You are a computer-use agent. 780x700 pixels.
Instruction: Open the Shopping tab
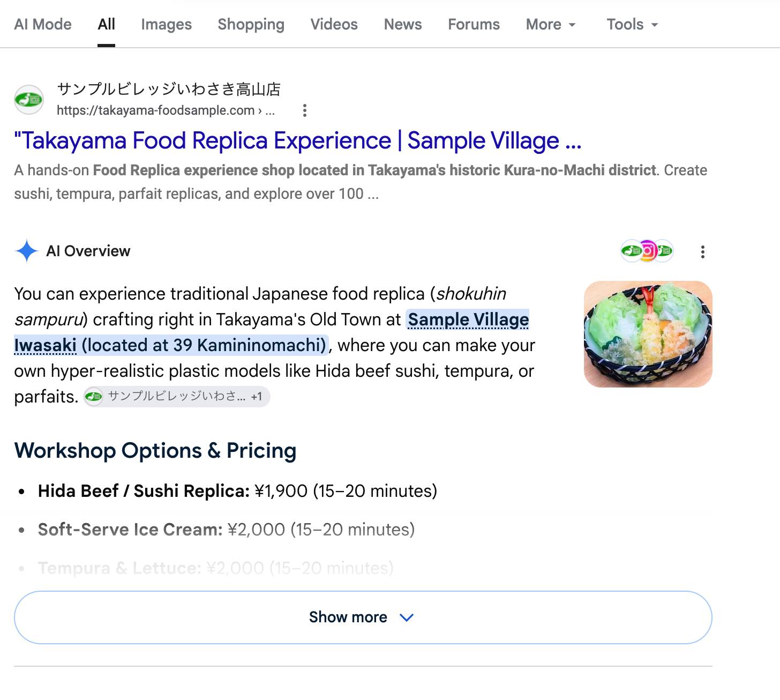tap(251, 24)
